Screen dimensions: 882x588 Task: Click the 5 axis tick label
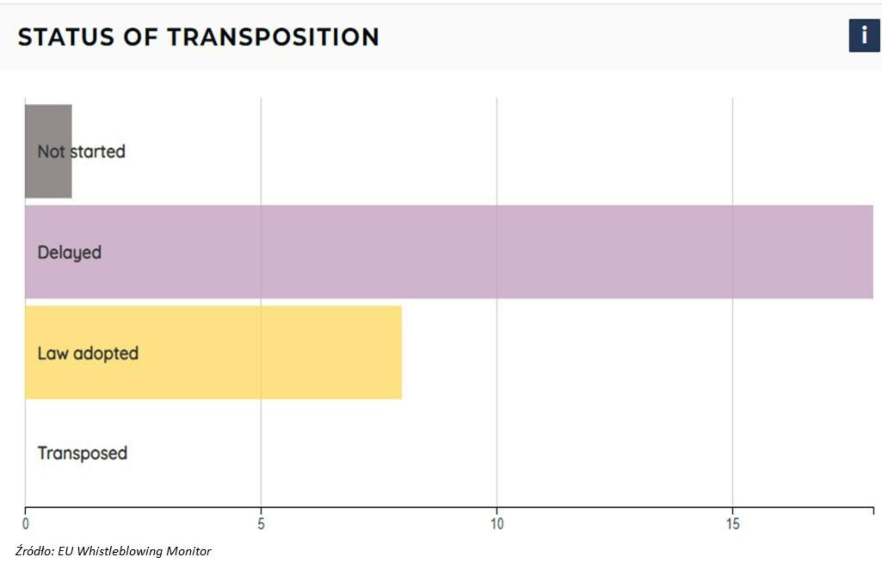261,524
